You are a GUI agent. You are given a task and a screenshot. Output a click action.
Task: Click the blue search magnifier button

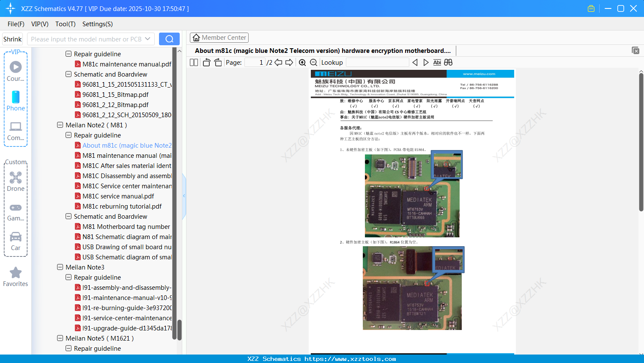169,38
